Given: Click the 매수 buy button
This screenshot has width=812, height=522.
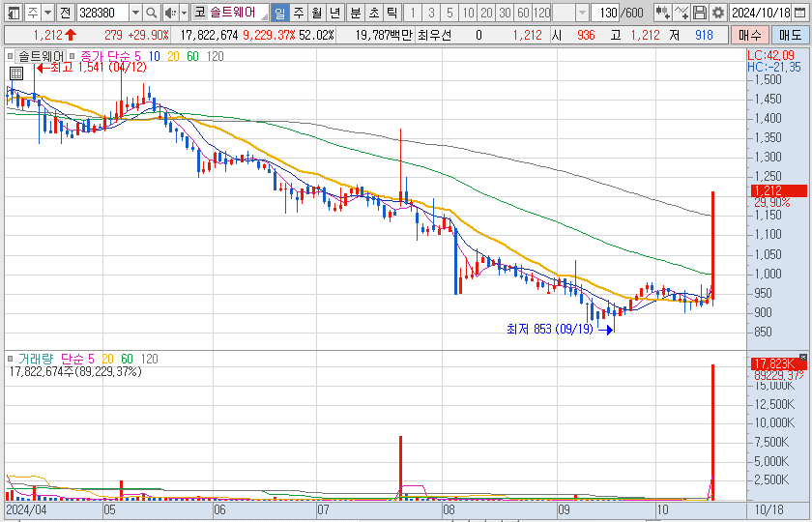Looking at the screenshot, I should tap(750, 36).
